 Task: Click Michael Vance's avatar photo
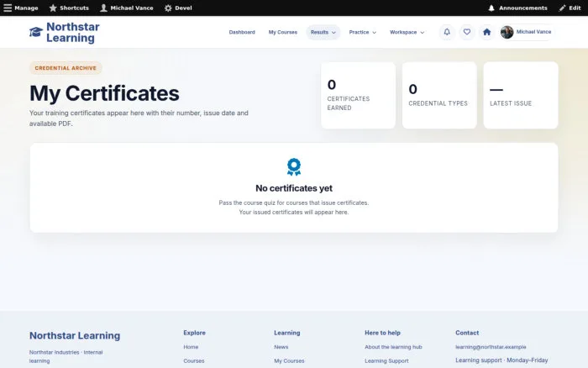[507, 32]
